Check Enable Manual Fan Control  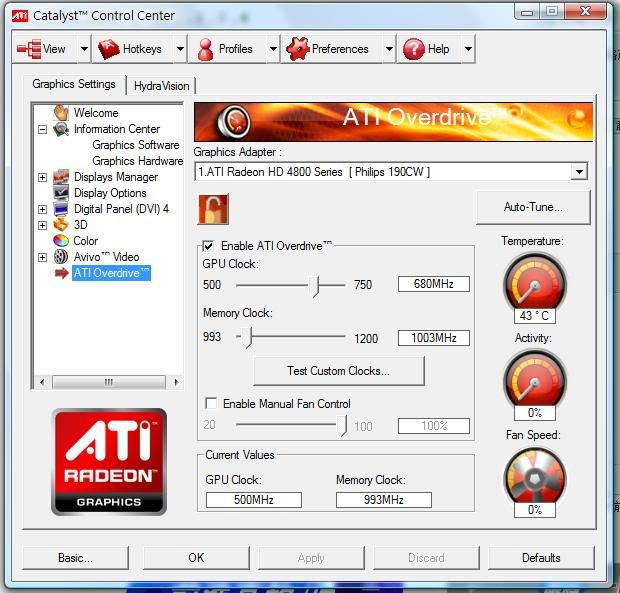[x=211, y=403]
